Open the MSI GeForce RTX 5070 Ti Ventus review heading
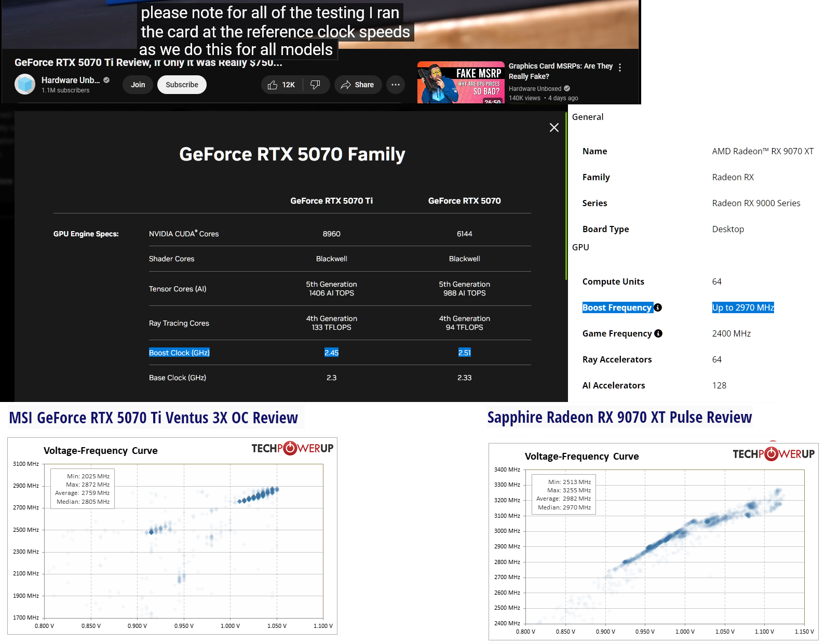 154,418
